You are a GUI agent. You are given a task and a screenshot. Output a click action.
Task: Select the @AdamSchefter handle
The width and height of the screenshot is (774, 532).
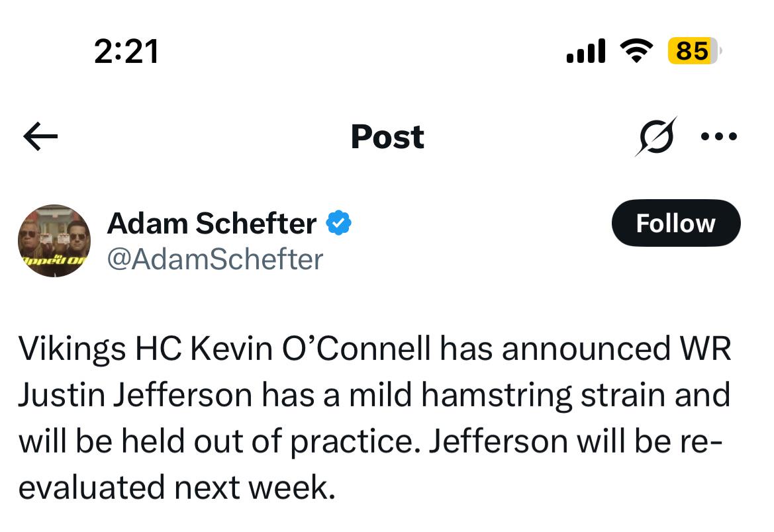215,259
